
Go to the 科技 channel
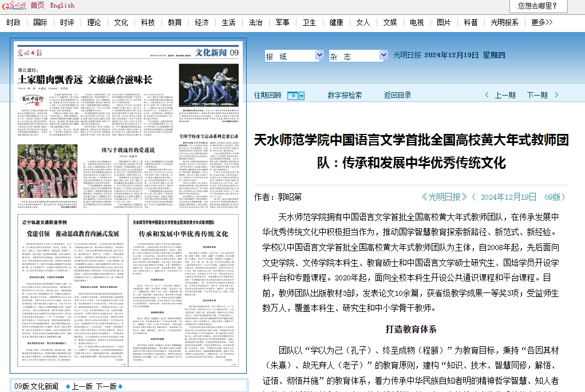(x=148, y=22)
